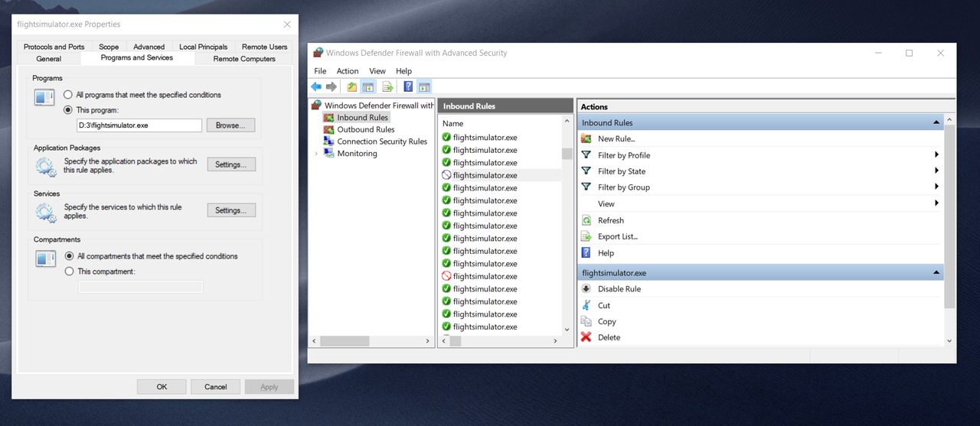Switch to the Local Principals tab

(203, 47)
